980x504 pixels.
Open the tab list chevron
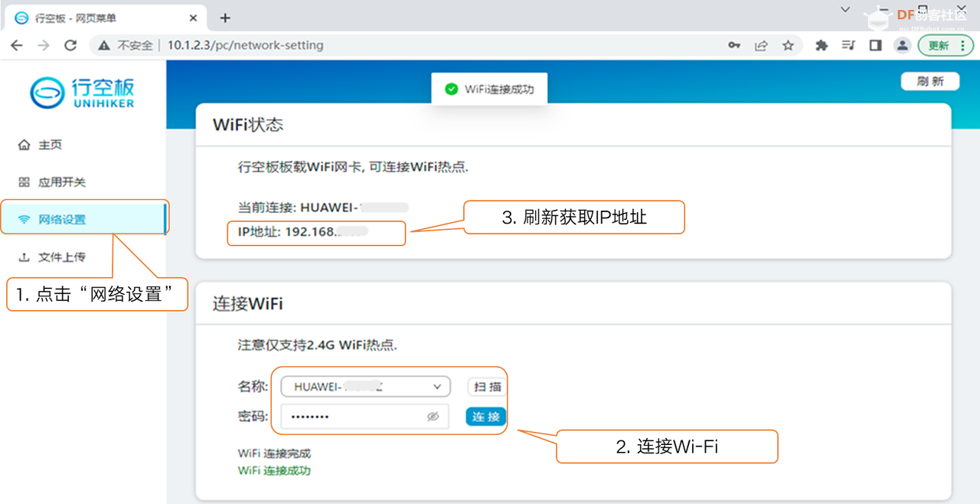point(844,11)
